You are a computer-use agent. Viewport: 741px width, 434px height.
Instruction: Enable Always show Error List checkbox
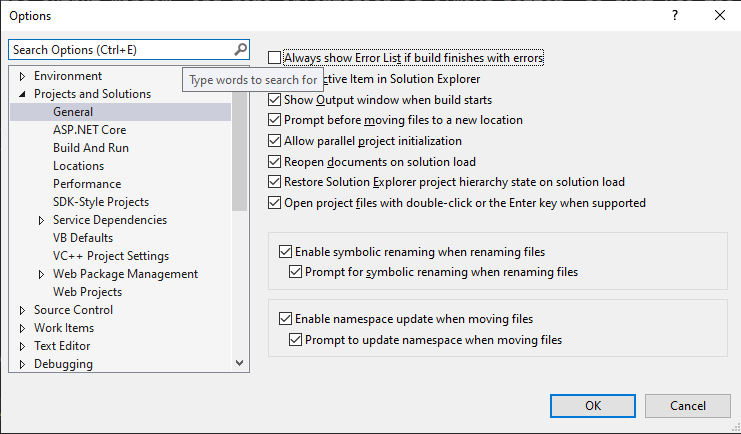click(x=274, y=58)
